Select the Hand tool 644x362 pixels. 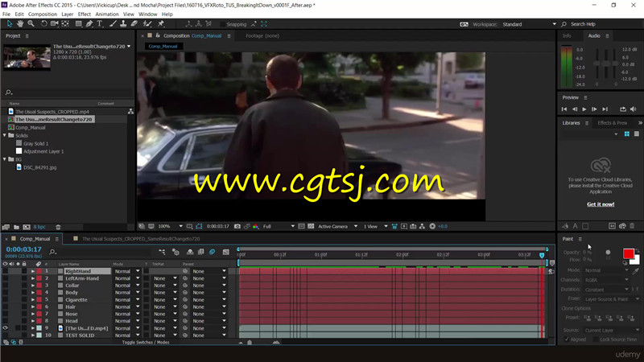pos(20,24)
